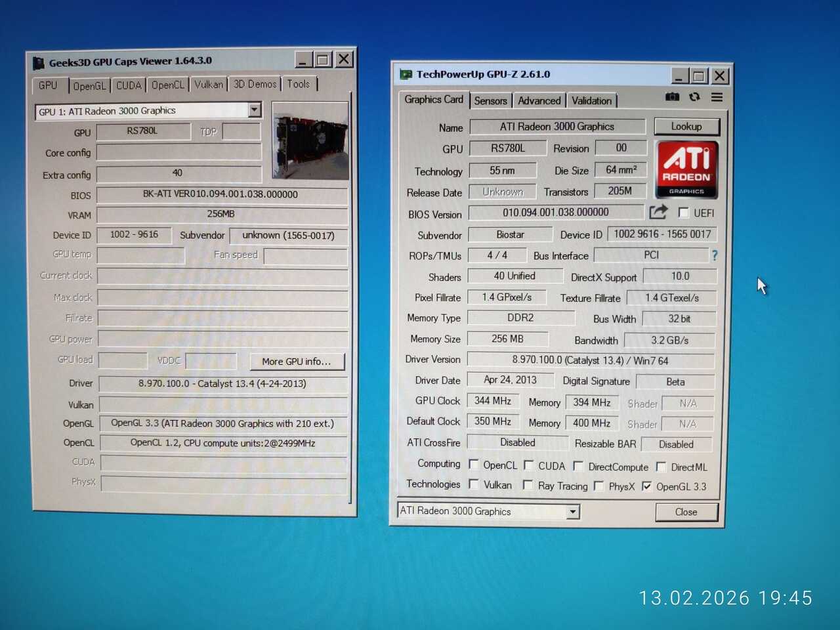Click the GPU Clock value 344 MHz

[x=493, y=401]
